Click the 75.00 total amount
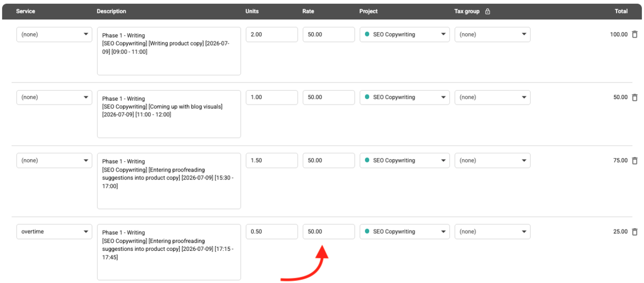The width and height of the screenshot is (644, 283). coord(620,160)
